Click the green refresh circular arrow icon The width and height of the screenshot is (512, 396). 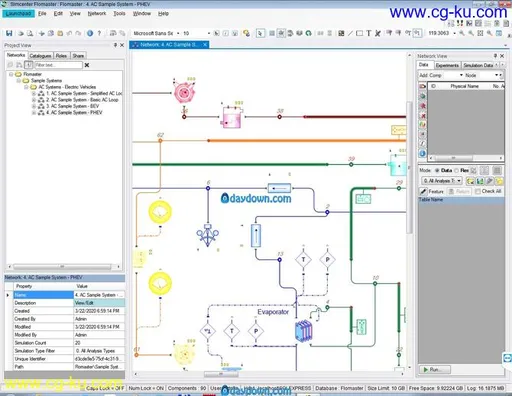(x=308, y=33)
